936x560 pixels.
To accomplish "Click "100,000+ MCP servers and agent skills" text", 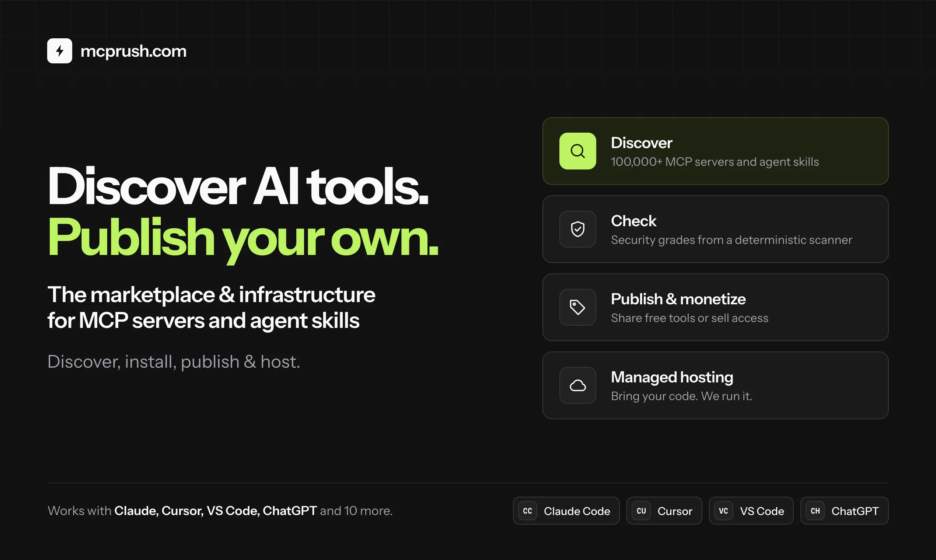I will point(715,162).
